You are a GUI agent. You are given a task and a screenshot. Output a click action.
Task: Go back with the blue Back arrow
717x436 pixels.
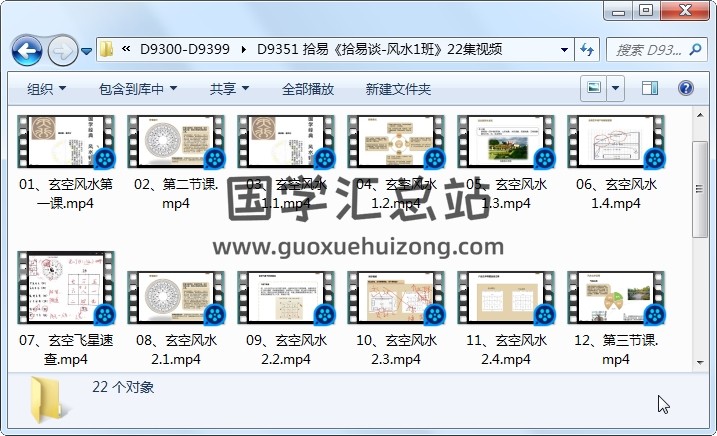click(x=27, y=50)
